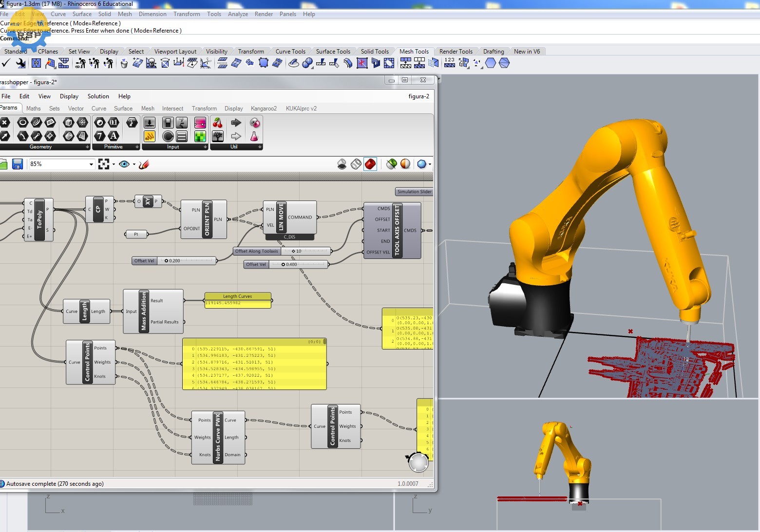Switch to the Kangaroo2 tab
Image resolution: width=760 pixels, height=532 pixels.
tap(264, 109)
